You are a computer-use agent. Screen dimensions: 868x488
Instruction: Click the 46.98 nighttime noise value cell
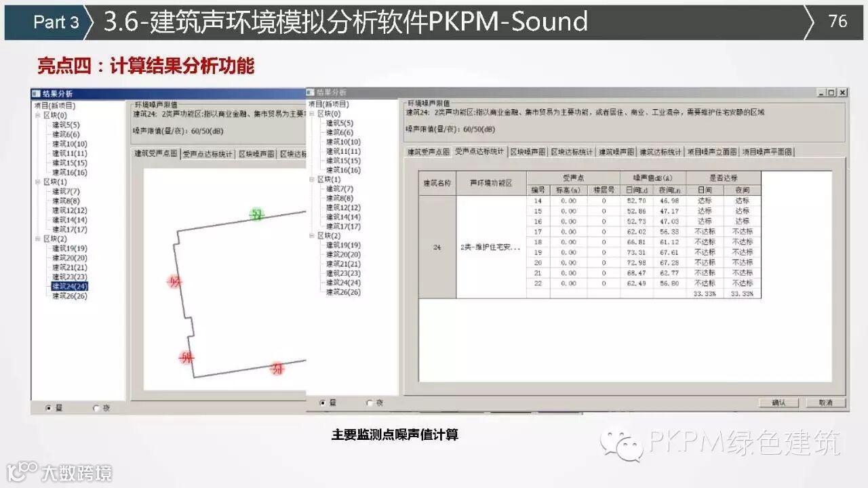[670, 201]
